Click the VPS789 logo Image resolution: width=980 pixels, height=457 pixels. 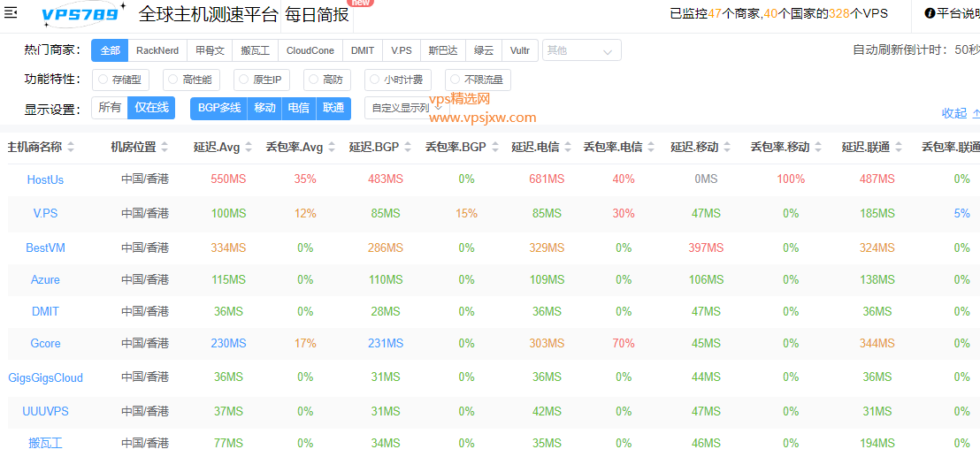click(84, 15)
